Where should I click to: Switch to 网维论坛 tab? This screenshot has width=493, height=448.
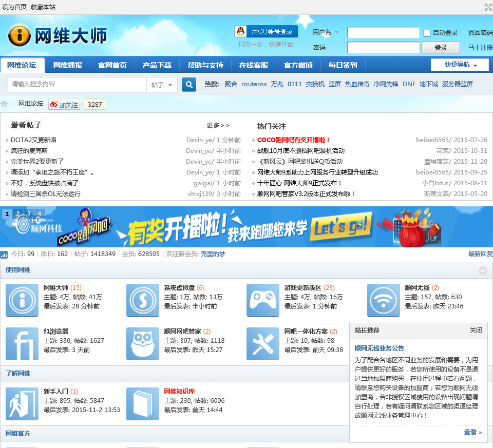pyautogui.click(x=22, y=65)
